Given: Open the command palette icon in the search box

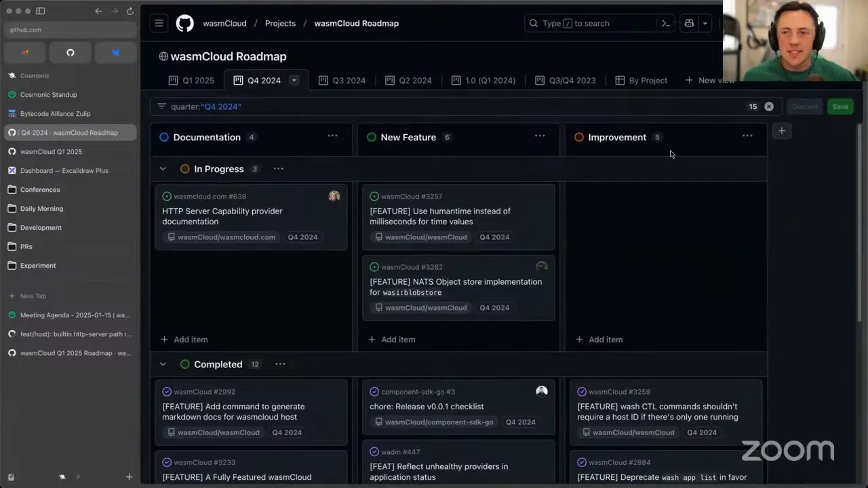Looking at the screenshot, I should tap(665, 23).
